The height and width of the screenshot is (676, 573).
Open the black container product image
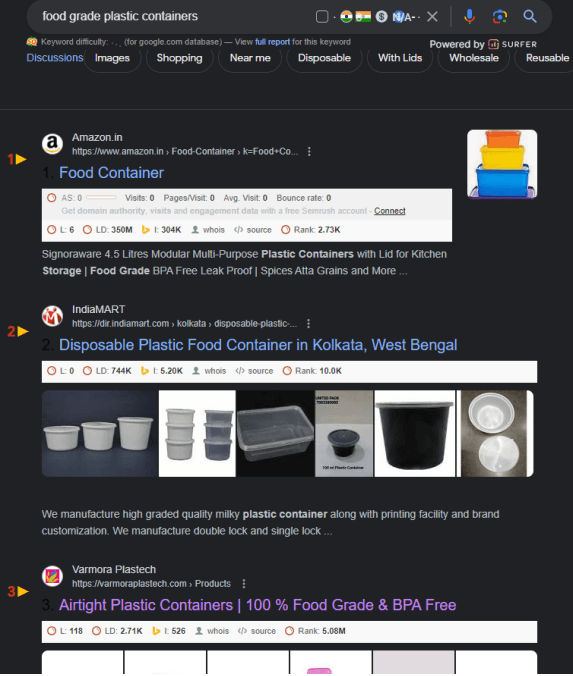(x=414, y=433)
